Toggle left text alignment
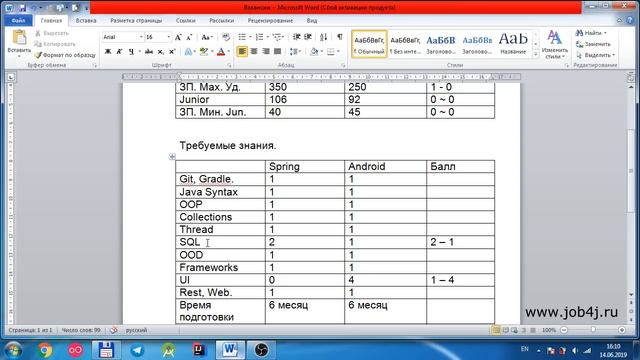The height and width of the screenshot is (360, 640). click(242, 51)
